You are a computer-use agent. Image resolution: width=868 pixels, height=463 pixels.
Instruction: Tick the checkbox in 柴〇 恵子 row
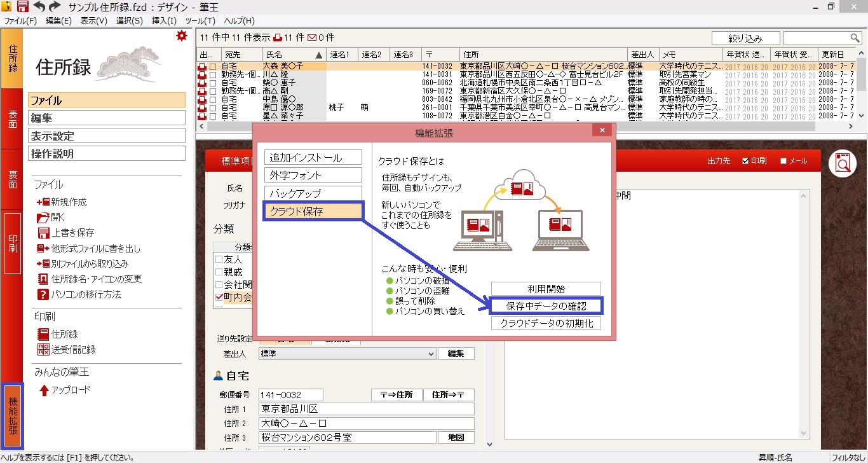213,83
